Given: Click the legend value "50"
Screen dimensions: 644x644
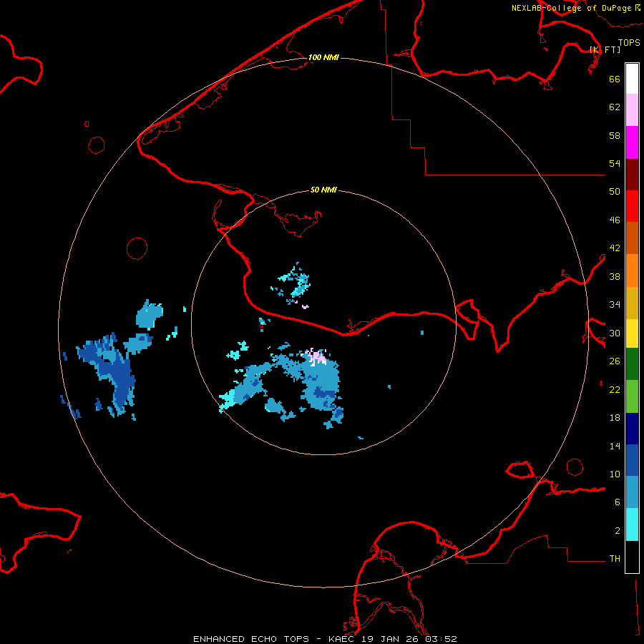Looking at the screenshot, I should [615, 192].
